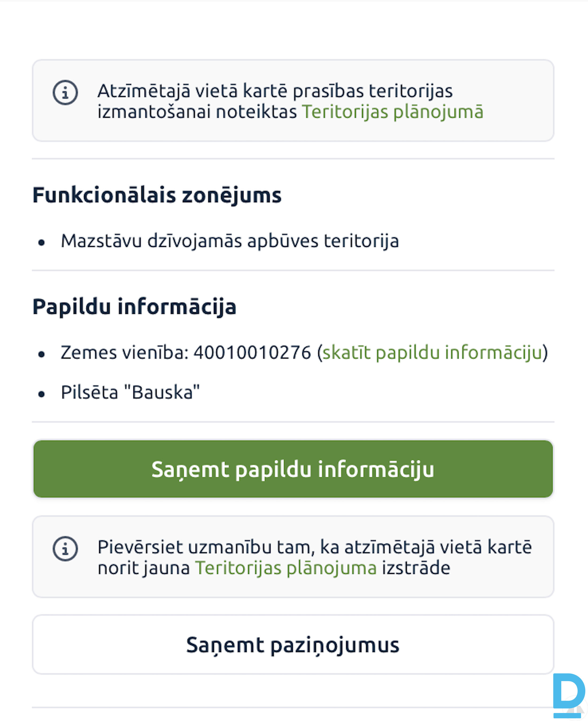Click the bullet before "Zemes vienība"
The height and width of the screenshot is (721, 588).
click(x=42, y=354)
